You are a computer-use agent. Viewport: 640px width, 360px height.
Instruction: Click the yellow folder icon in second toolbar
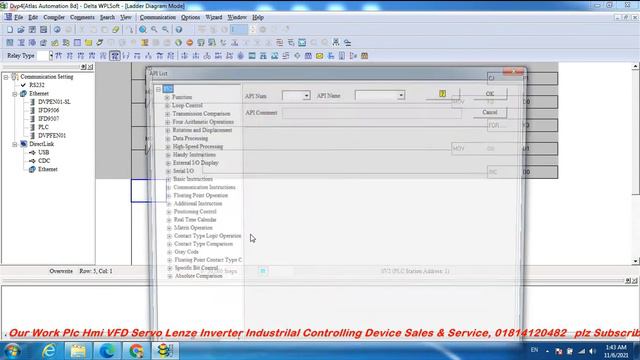(x=88, y=42)
